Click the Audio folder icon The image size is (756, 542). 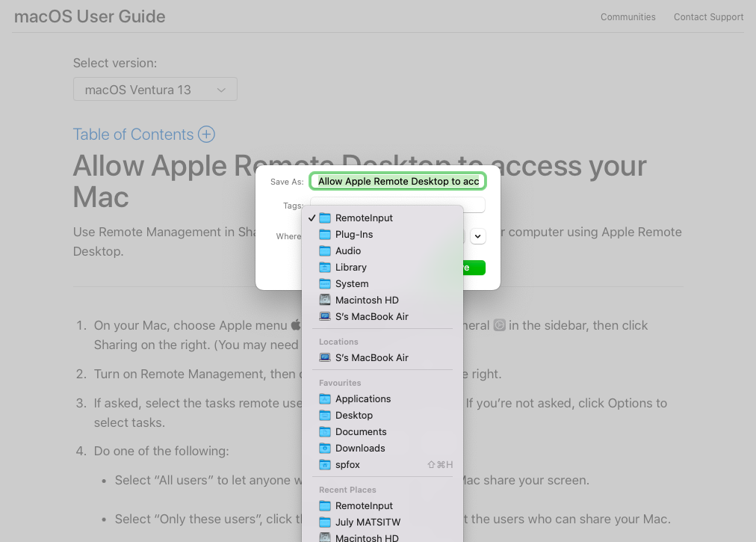(x=325, y=251)
